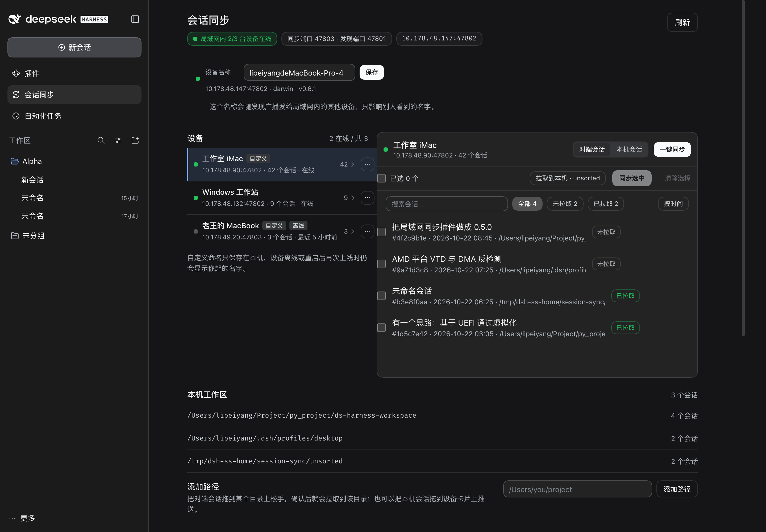Edit the 设备名称 field lipeiyangdeMacBook-Pro-4

299,72
